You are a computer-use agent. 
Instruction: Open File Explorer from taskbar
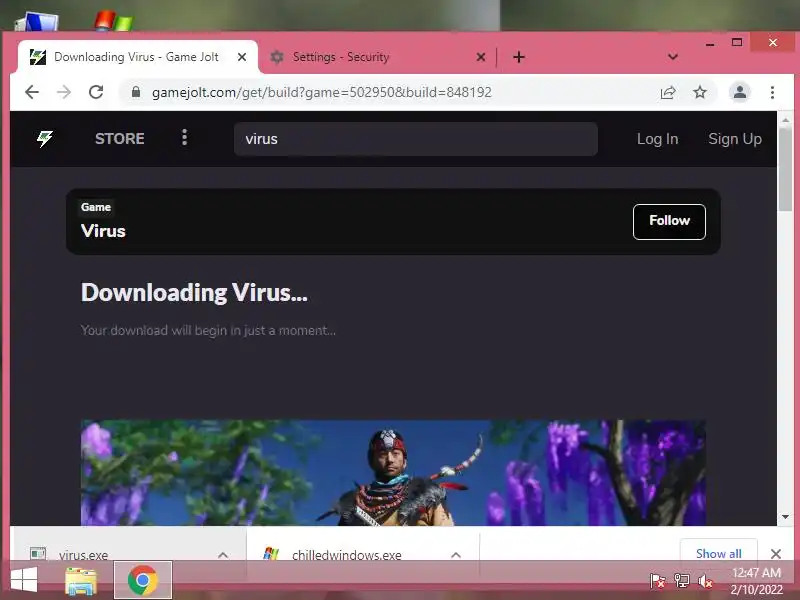click(81, 581)
